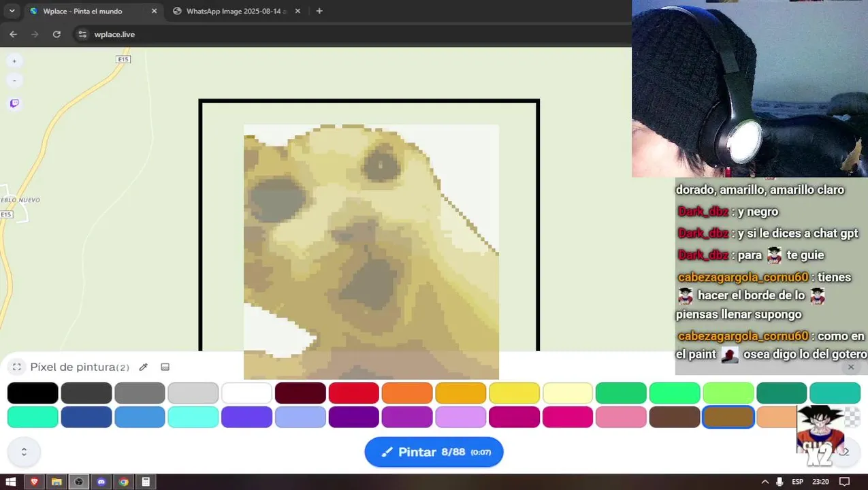Open OBS Studio from taskbar
Image resolution: width=868 pixels, height=490 pixels.
(79, 482)
